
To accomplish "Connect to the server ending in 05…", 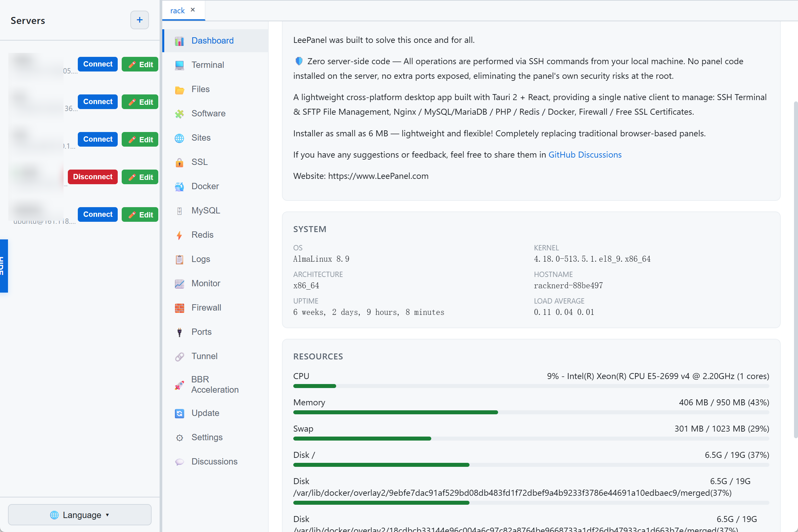I will [98, 64].
